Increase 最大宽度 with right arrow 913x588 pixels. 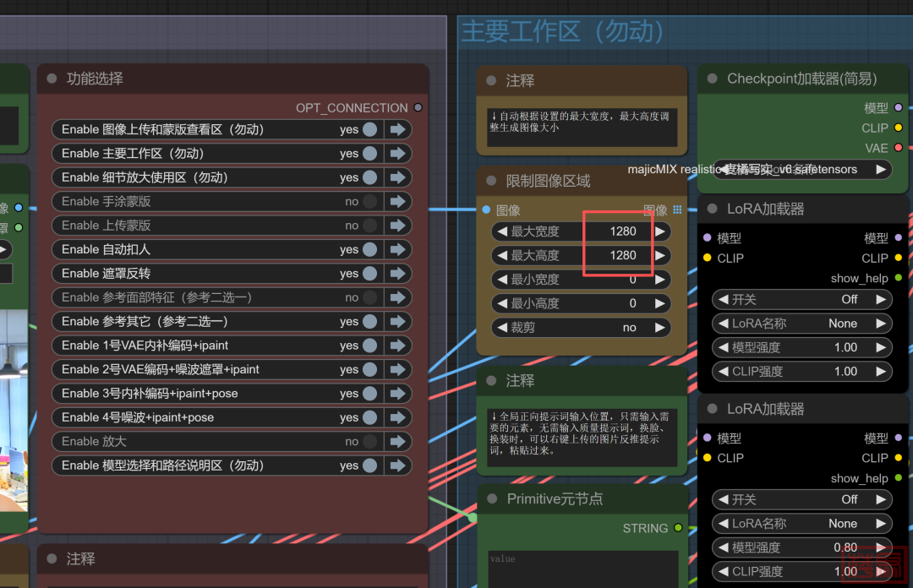coord(660,231)
